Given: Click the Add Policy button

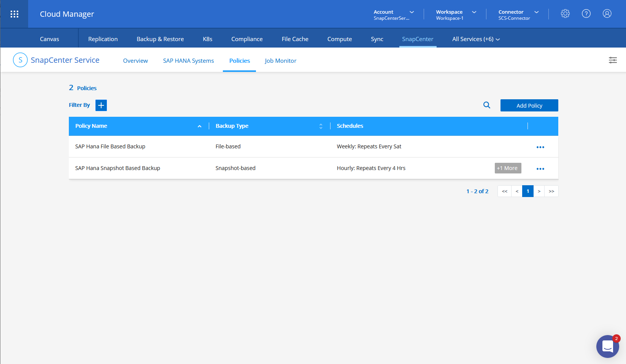Looking at the screenshot, I should click(529, 105).
